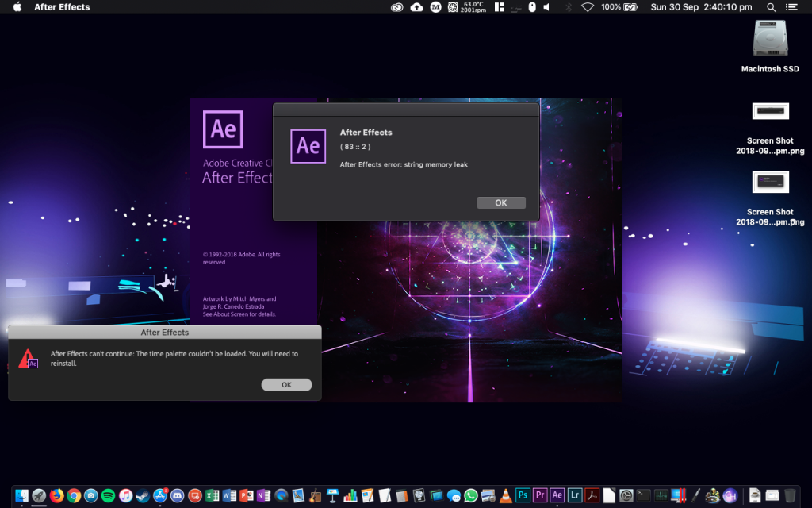Open Lightroom from the Dock
The width and height of the screenshot is (812, 508).
click(x=575, y=495)
